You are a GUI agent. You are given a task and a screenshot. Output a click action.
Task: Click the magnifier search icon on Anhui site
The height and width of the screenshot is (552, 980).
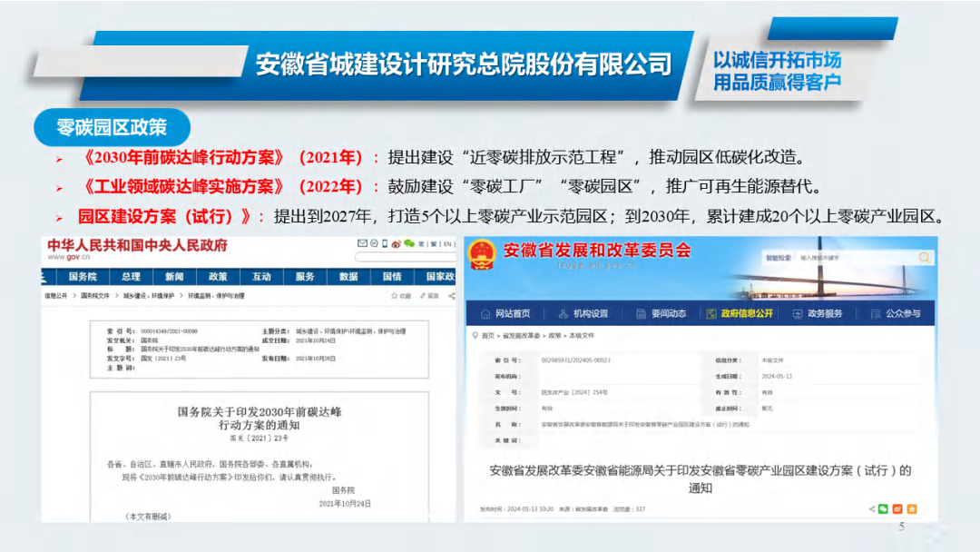pyautogui.click(x=924, y=258)
